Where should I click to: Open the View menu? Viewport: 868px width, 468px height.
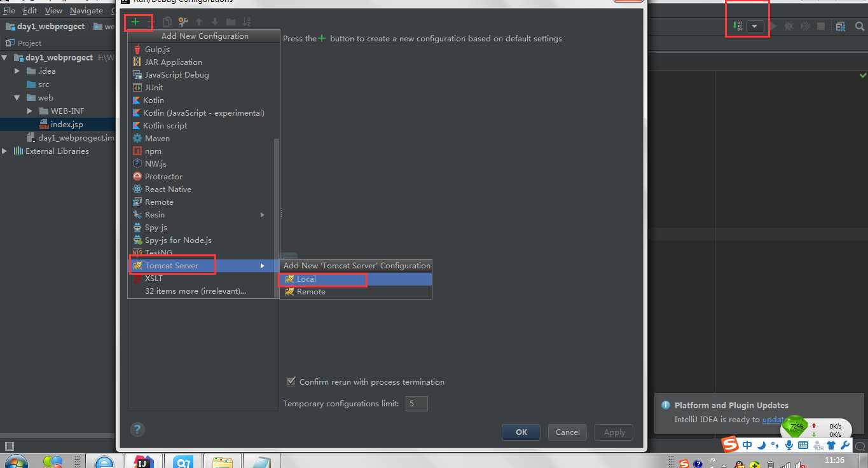point(53,11)
